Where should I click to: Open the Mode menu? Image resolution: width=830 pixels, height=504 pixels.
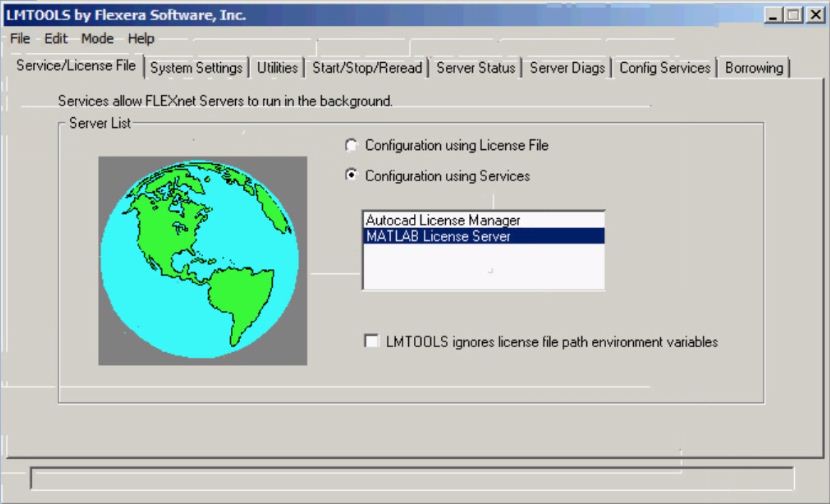97,39
